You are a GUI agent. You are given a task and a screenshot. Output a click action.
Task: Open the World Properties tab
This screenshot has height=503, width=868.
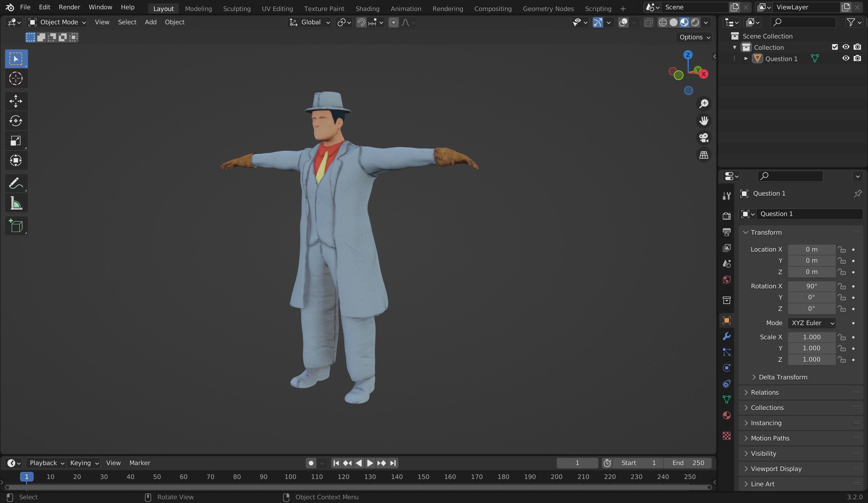(726, 280)
